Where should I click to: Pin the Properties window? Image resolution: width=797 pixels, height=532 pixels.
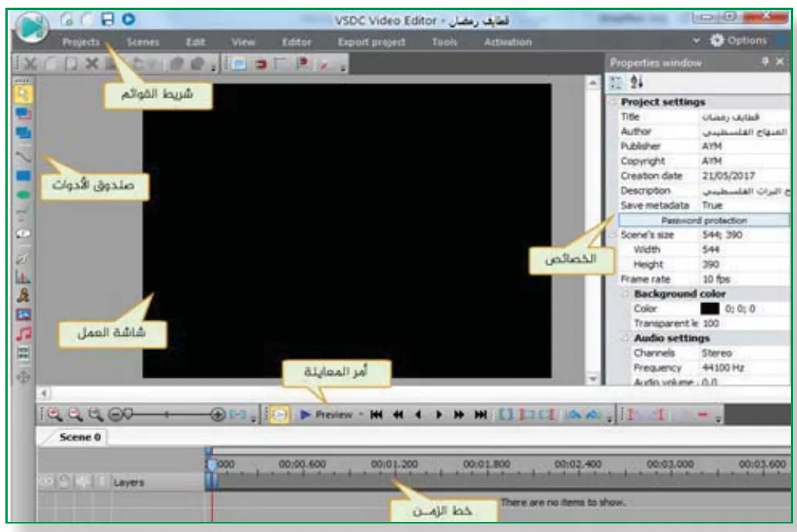coord(765,62)
